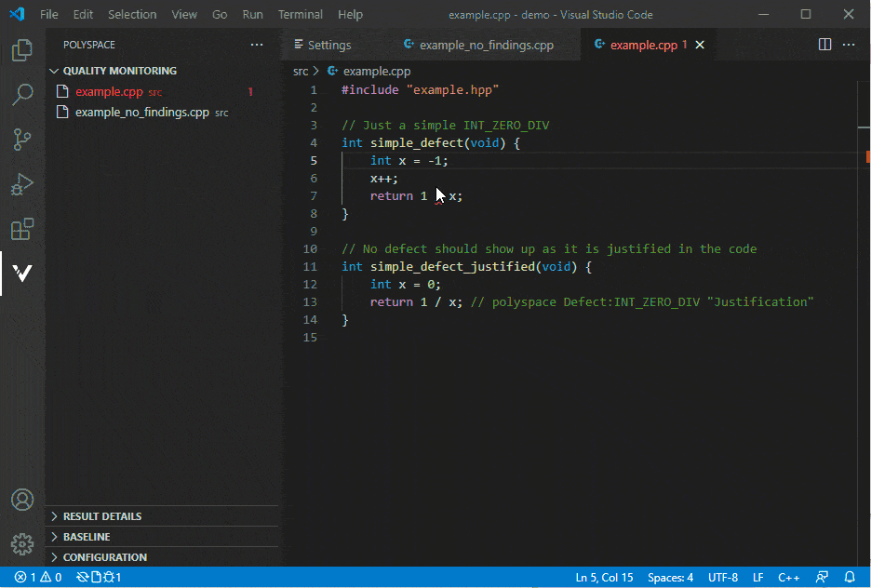Expand the Baseline section
This screenshot has width=871, height=588.
tap(86, 537)
